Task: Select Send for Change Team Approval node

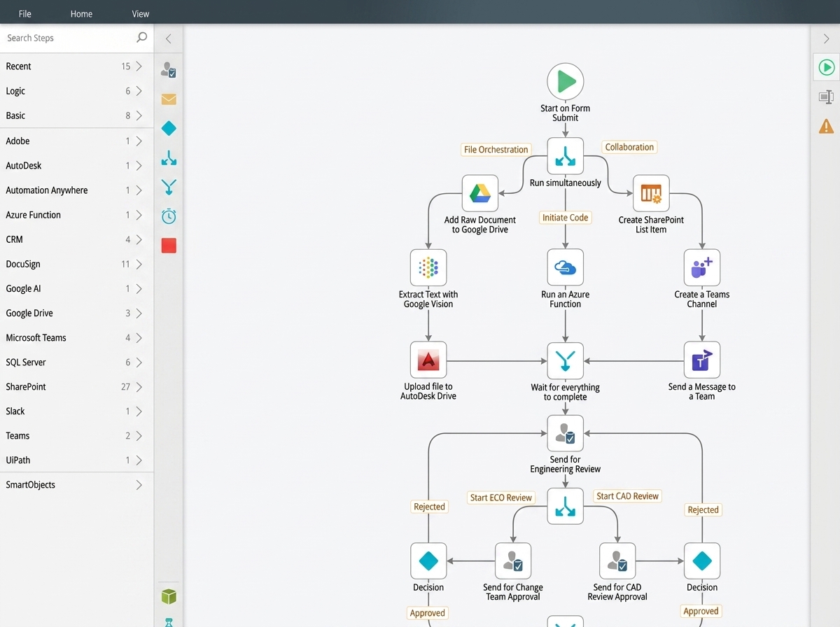Action: pyautogui.click(x=513, y=561)
